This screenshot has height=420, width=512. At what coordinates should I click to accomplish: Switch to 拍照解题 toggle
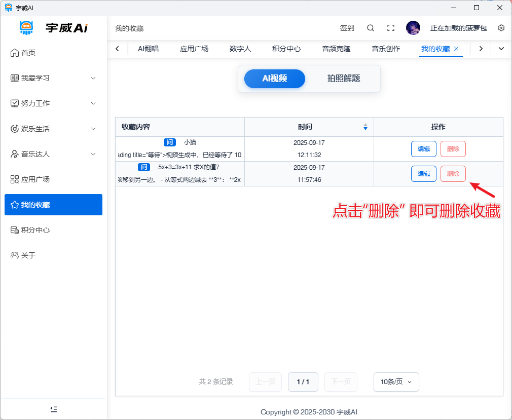pyautogui.click(x=343, y=79)
